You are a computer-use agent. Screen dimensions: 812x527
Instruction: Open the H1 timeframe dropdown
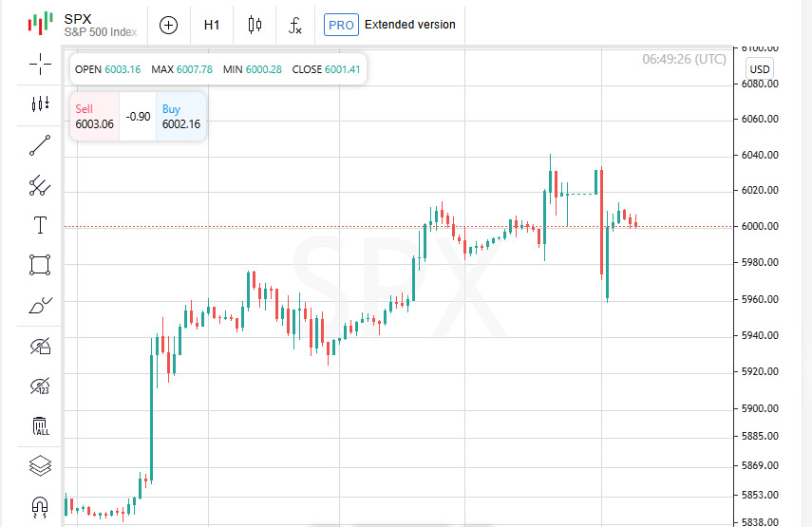click(x=212, y=25)
